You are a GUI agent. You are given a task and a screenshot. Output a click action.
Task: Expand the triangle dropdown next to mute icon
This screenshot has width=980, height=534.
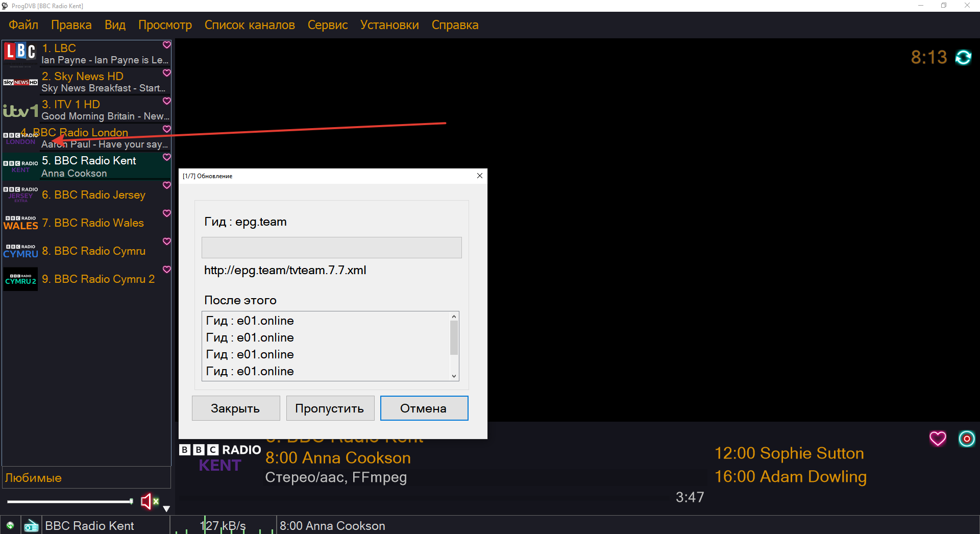click(166, 508)
